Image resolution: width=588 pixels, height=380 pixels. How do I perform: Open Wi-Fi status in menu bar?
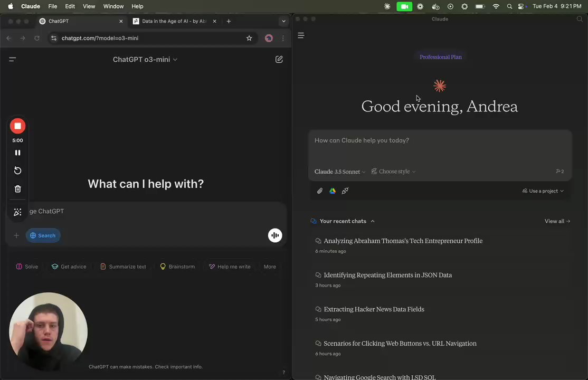click(496, 6)
